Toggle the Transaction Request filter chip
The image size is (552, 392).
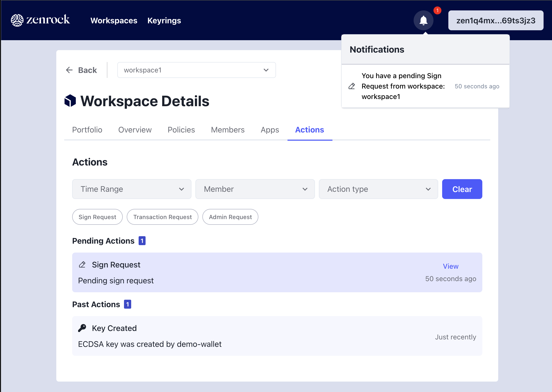pos(162,217)
